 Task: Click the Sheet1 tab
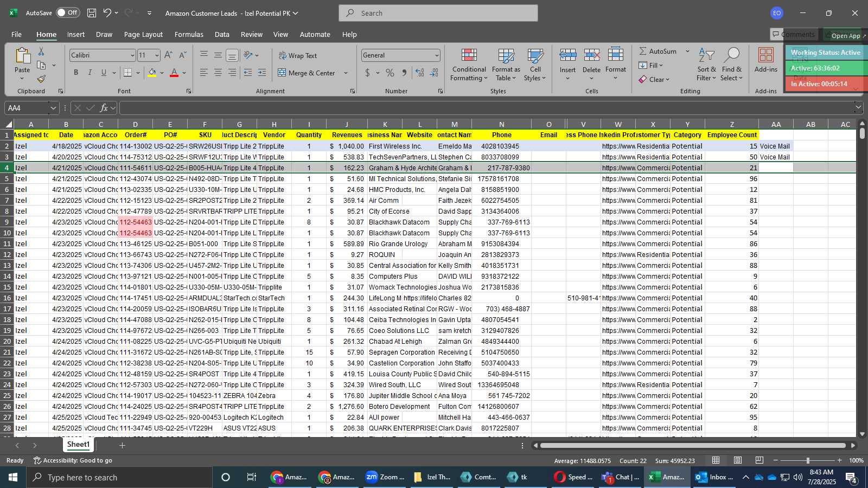(x=78, y=445)
